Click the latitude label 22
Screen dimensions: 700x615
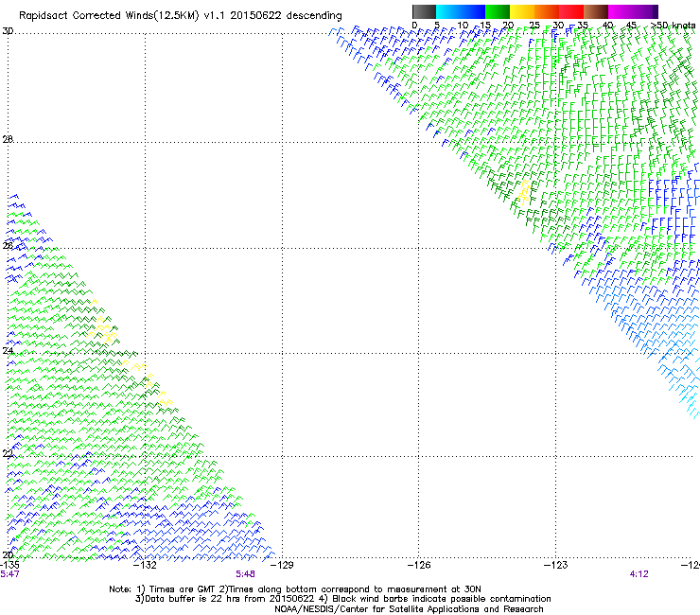pos(8,454)
